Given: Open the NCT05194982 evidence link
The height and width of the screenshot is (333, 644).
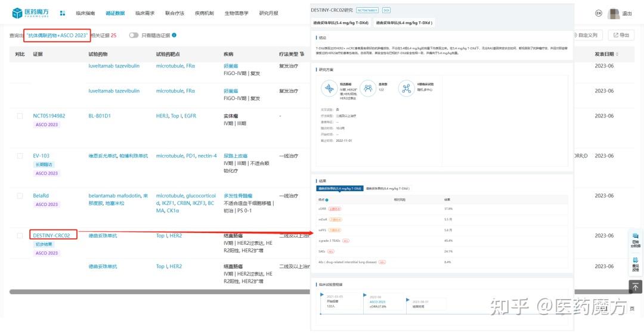Looking at the screenshot, I should pyautogui.click(x=49, y=116).
